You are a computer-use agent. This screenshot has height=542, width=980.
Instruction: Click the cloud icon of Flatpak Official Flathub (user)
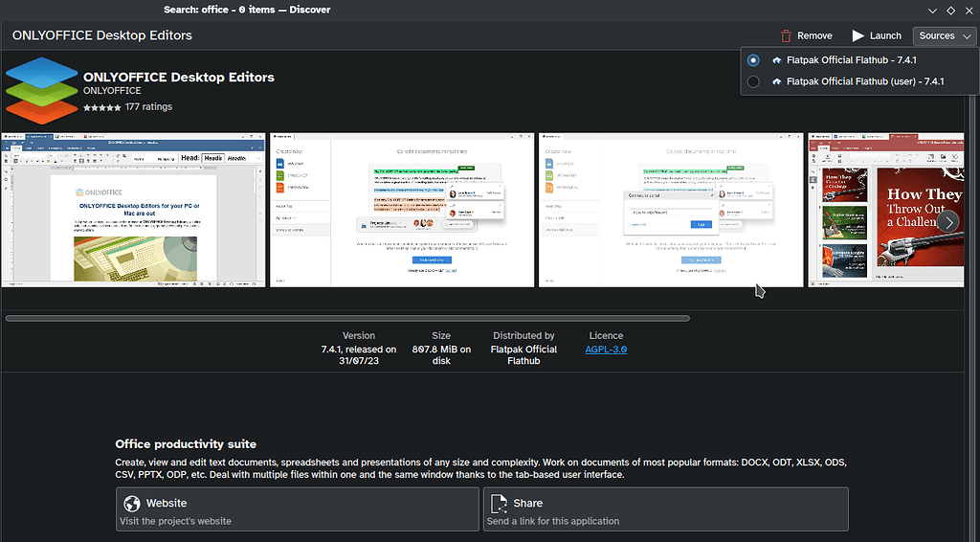[777, 81]
